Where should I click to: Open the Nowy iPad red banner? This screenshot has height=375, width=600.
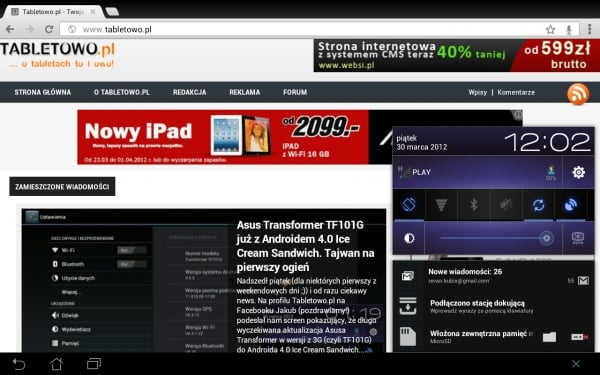tap(223, 137)
